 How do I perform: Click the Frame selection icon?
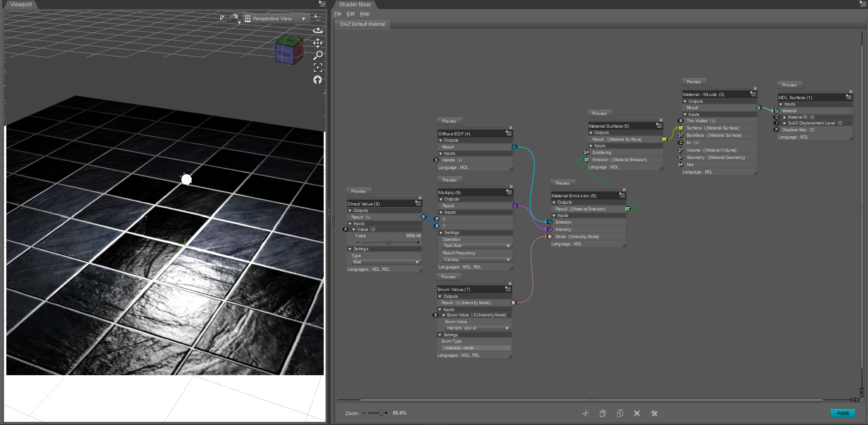pyautogui.click(x=318, y=67)
